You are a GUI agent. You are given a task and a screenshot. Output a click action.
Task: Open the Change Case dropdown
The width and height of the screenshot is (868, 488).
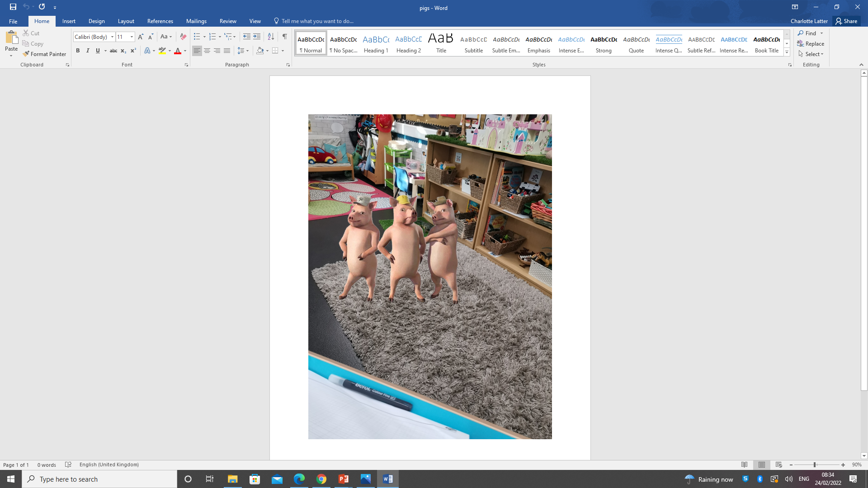pyautogui.click(x=166, y=37)
